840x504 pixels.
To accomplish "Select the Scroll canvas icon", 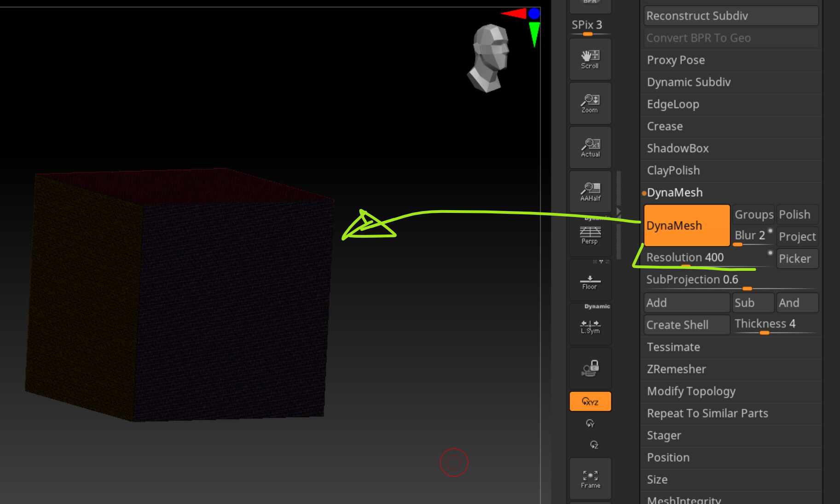I will point(590,59).
